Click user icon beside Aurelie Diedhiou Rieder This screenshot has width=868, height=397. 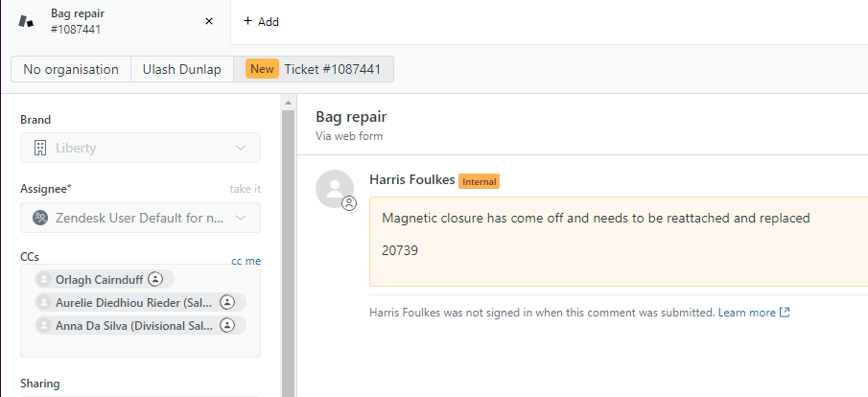[227, 302]
